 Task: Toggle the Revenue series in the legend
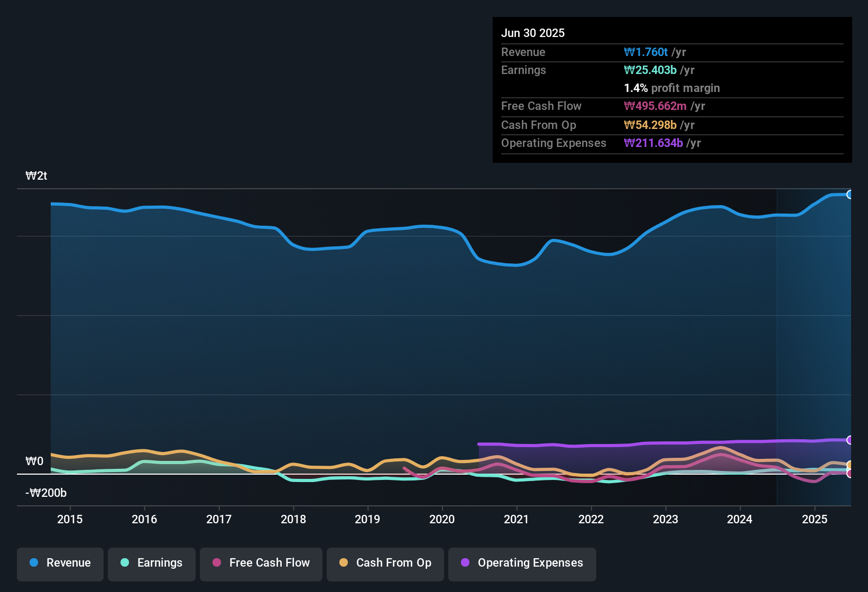point(60,563)
